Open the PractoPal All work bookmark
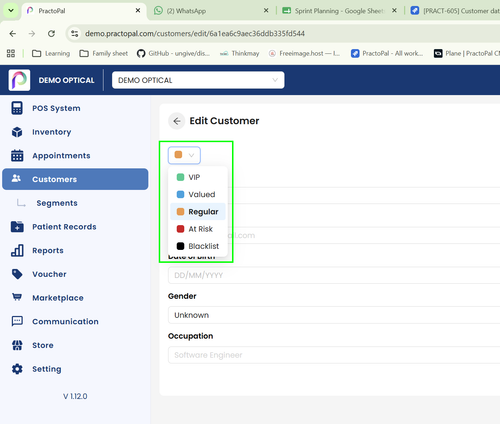The image size is (500, 424). pyautogui.click(x=387, y=53)
